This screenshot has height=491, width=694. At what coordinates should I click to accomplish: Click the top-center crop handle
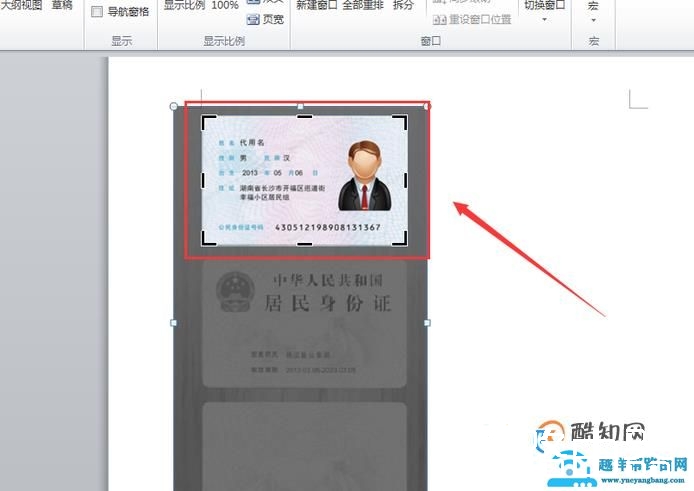pyautogui.click(x=304, y=116)
